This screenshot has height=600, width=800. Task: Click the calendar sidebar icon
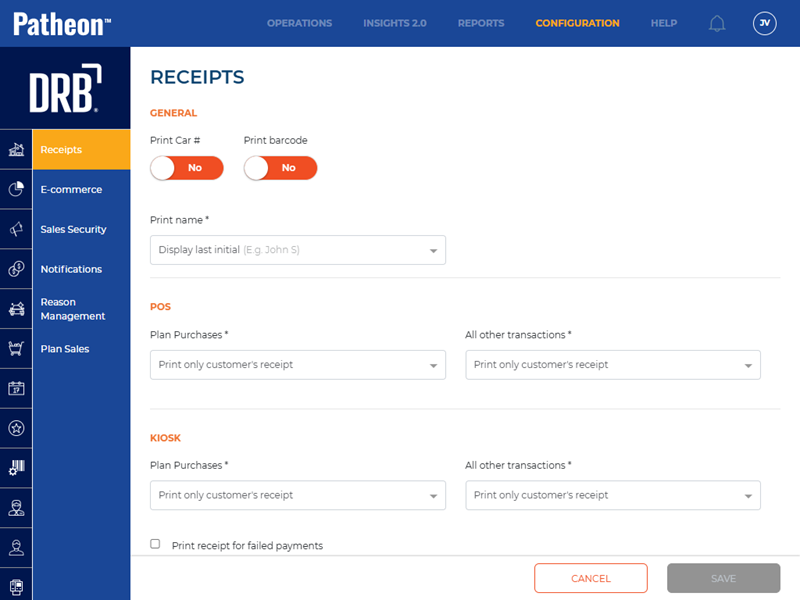click(x=16, y=388)
